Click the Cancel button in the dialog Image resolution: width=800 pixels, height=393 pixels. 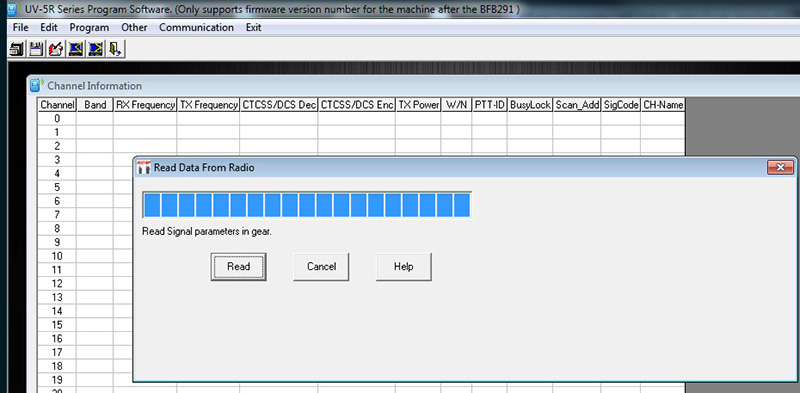pyautogui.click(x=321, y=266)
